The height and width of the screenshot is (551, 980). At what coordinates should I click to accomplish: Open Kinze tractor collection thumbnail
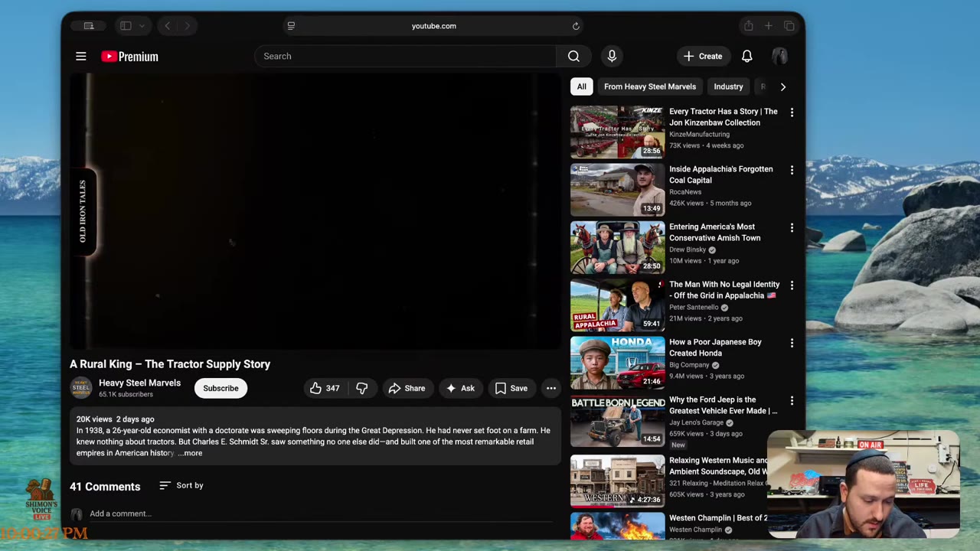(x=618, y=132)
